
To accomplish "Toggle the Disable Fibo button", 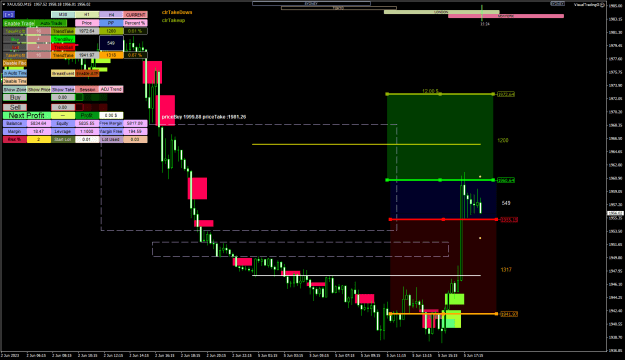I will (x=15, y=63).
